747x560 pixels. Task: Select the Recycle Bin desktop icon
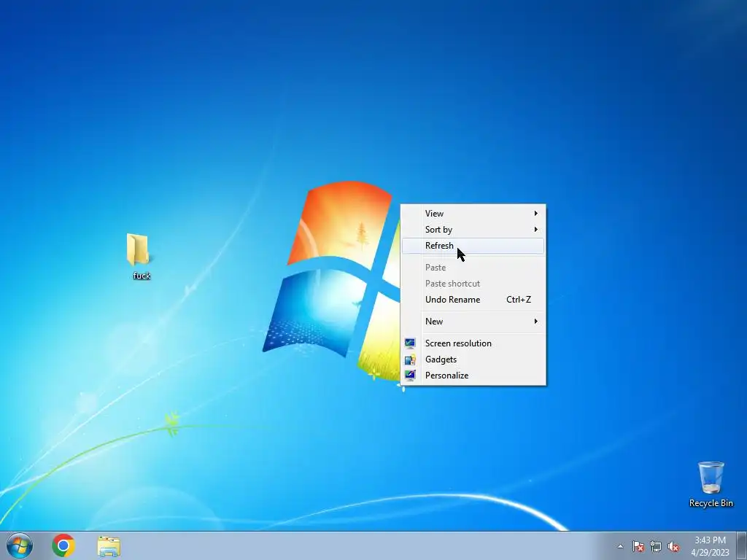pyautogui.click(x=711, y=477)
